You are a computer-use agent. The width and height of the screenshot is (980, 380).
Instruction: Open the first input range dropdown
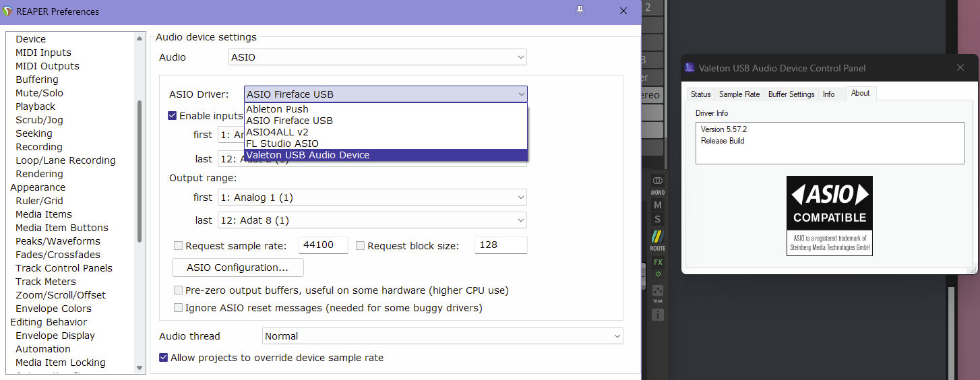(x=231, y=135)
